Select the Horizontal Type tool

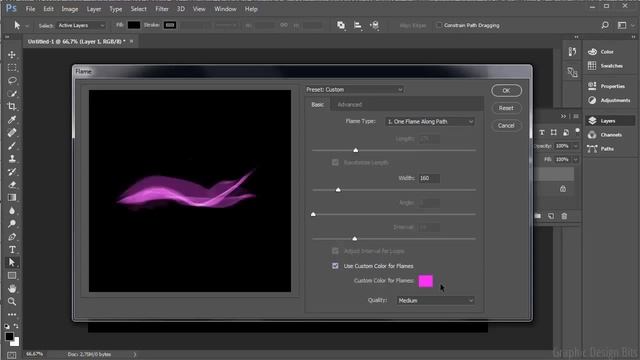tap(12, 249)
